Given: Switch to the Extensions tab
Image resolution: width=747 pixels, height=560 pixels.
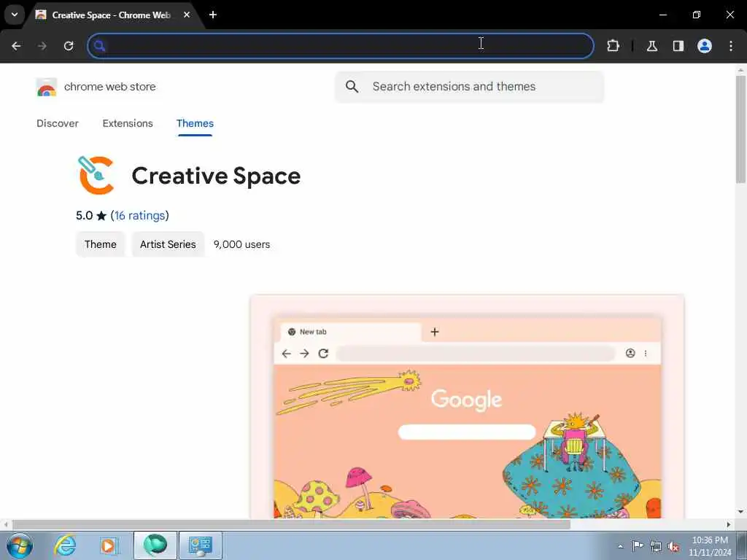Looking at the screenshot, I should tap(128, 123).
